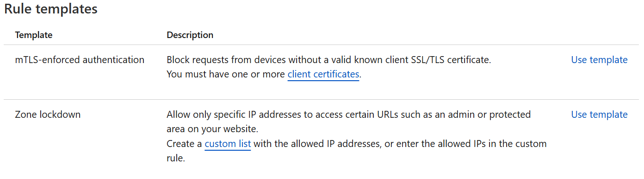Image resolution: width=644 pixels, height=179 pixels.
Task: Use template for mTLS-enforced authentication
Action: (599, 60)
